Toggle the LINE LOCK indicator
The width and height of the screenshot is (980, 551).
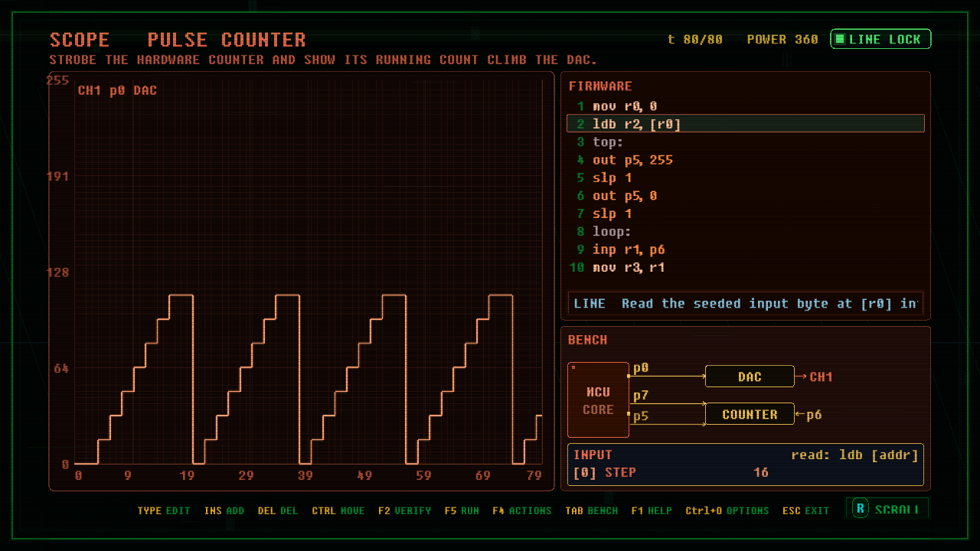pos(880,39)
